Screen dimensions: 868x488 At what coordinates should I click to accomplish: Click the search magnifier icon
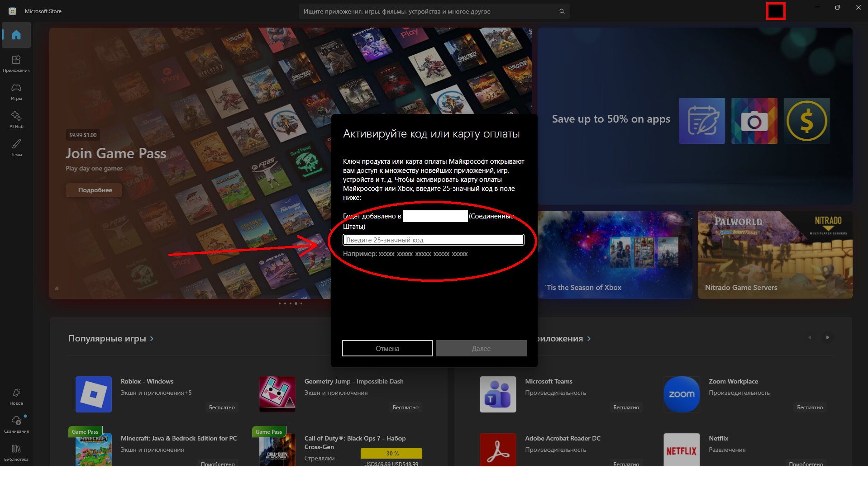click(562, 11)
